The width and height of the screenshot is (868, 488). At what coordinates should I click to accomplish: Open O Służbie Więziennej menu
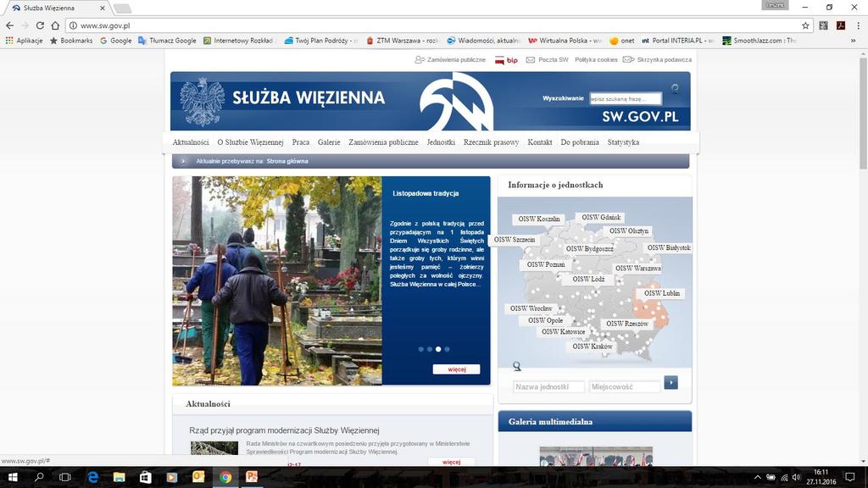coord(250,142)
